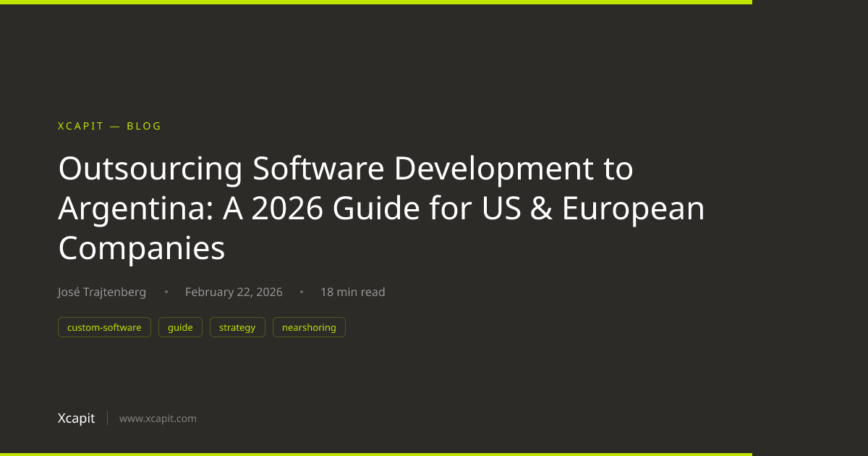The height and width of the screenshot is (456, 868).
Task: Choose the nearshoring tag
Action: click(309, 327)
